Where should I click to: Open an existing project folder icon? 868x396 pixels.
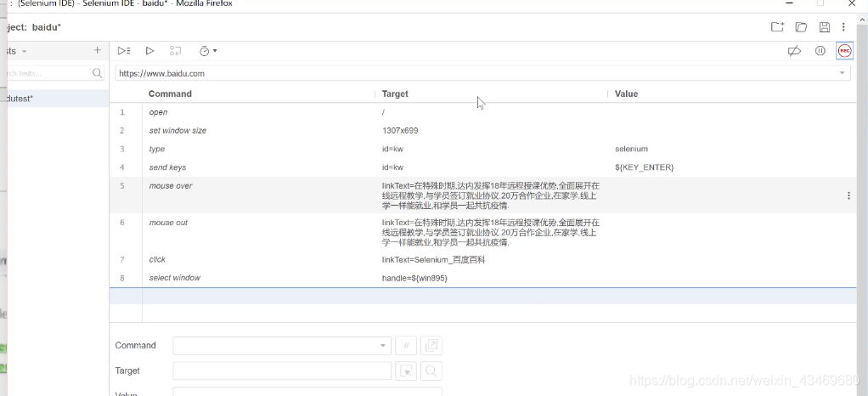click(x=801, y=26)
